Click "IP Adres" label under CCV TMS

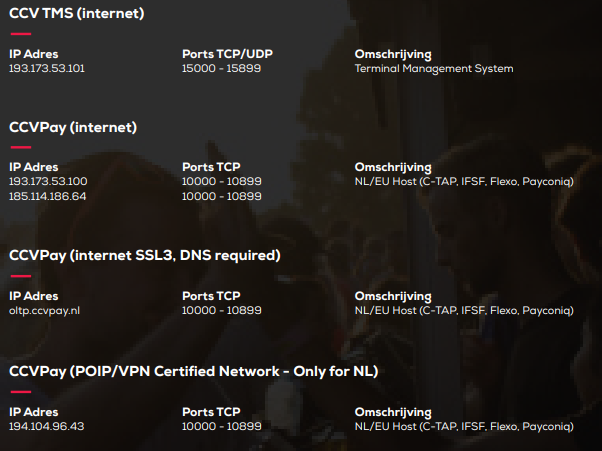point(34,53)
